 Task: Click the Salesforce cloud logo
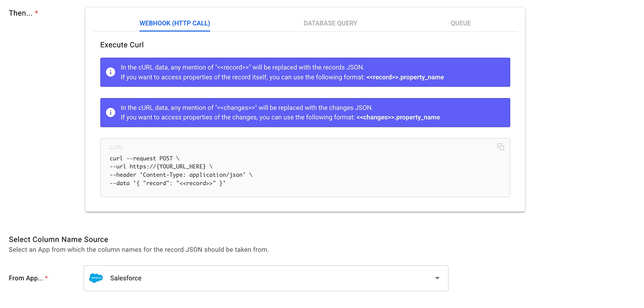point(96,278)
